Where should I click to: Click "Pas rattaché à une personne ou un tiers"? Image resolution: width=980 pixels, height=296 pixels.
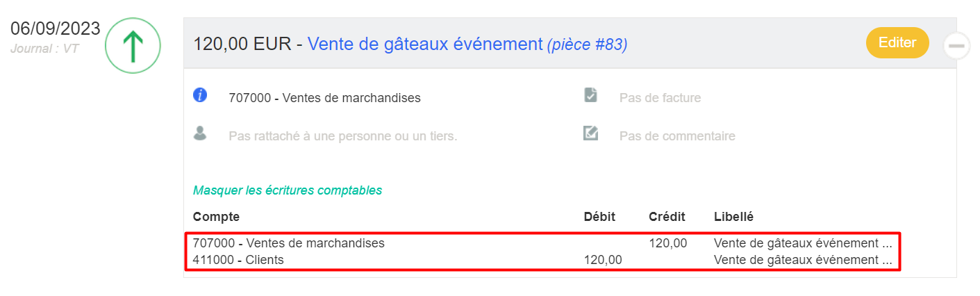click(x=342, y=136)
